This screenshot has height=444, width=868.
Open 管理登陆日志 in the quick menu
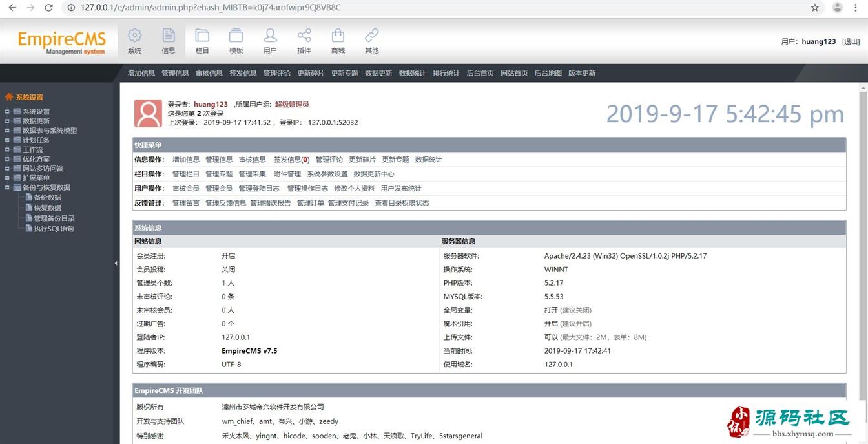(x=259, y=189)
